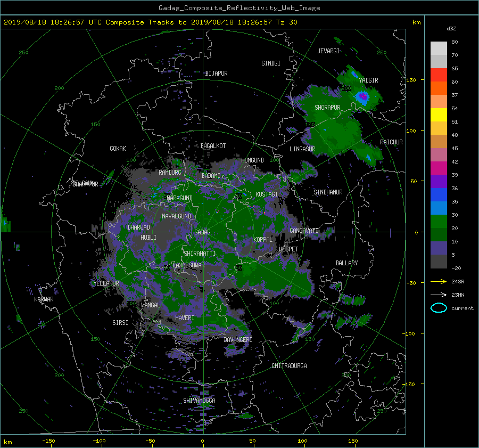Click the SIRSI city label
The width and height of the screenshot is (479, 448).
point(120,323)
